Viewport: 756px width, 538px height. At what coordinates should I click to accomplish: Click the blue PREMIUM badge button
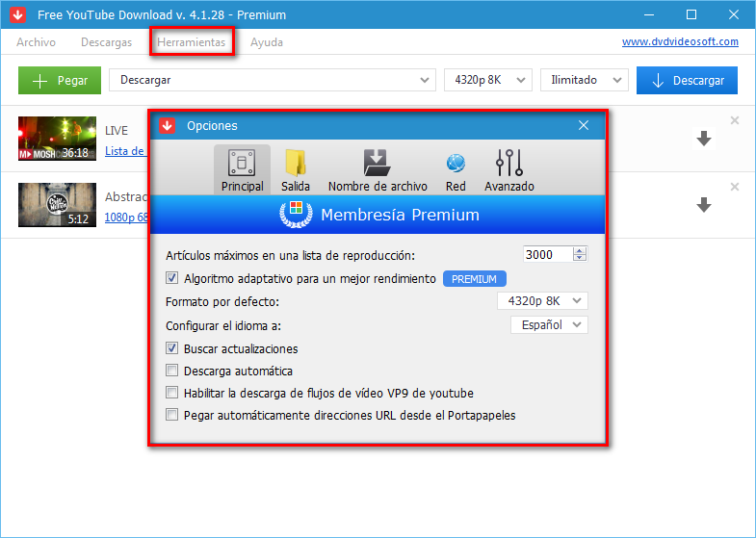point(475,279)
